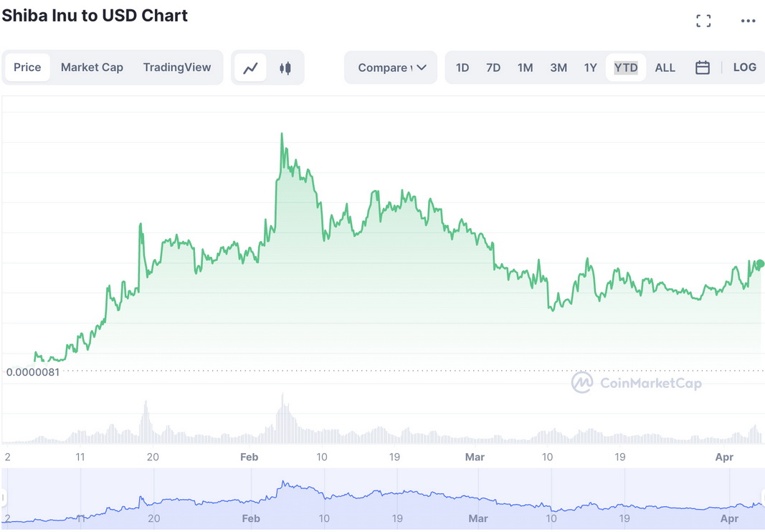The image size is (765, 532).
Task: Enter fullscreen chart mode
Action: coord(703,21)
